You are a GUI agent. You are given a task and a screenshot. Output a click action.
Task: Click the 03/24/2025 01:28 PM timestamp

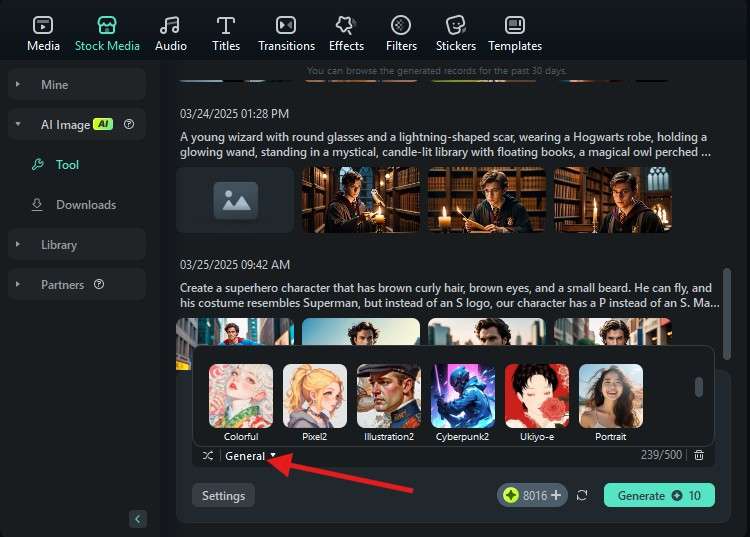point(234,114)
